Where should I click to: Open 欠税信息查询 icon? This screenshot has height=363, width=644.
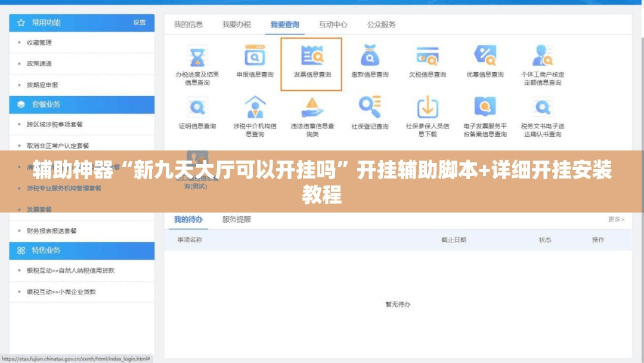click(427, 56)
